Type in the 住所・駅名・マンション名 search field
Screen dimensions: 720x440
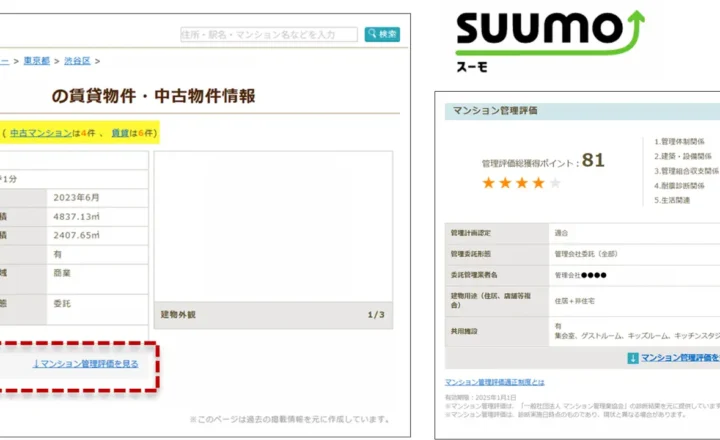tap(268, 35)
